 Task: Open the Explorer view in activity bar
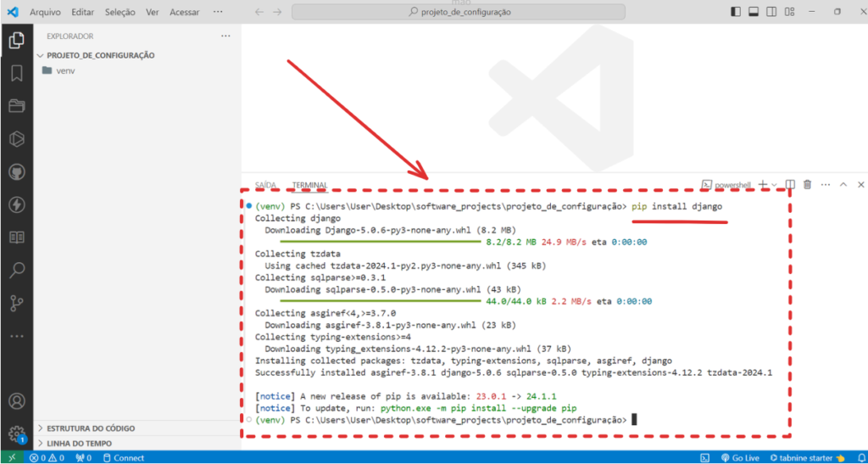pos(17,41)
